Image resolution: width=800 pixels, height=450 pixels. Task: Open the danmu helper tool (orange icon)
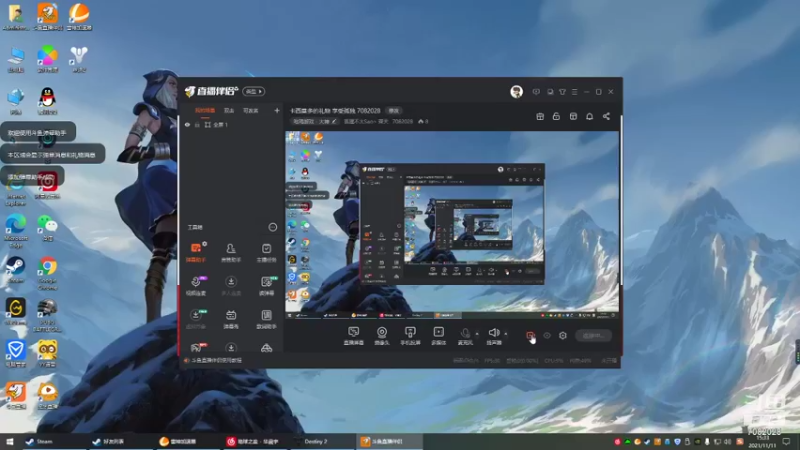tap(196, 252)
